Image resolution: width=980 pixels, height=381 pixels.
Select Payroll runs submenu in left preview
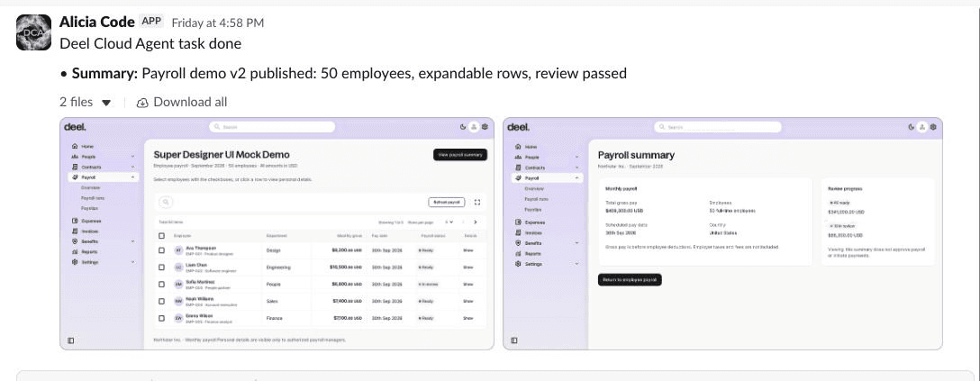coord(93,198)
